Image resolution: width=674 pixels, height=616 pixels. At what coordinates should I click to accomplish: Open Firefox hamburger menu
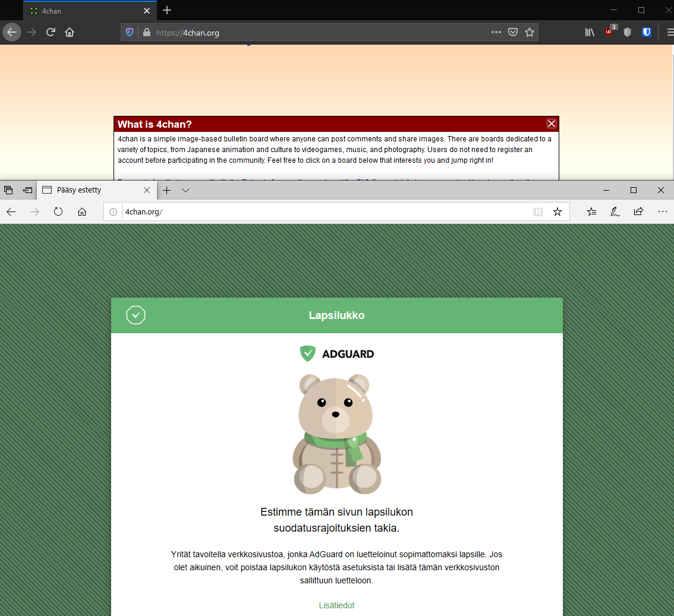[670, 32]
